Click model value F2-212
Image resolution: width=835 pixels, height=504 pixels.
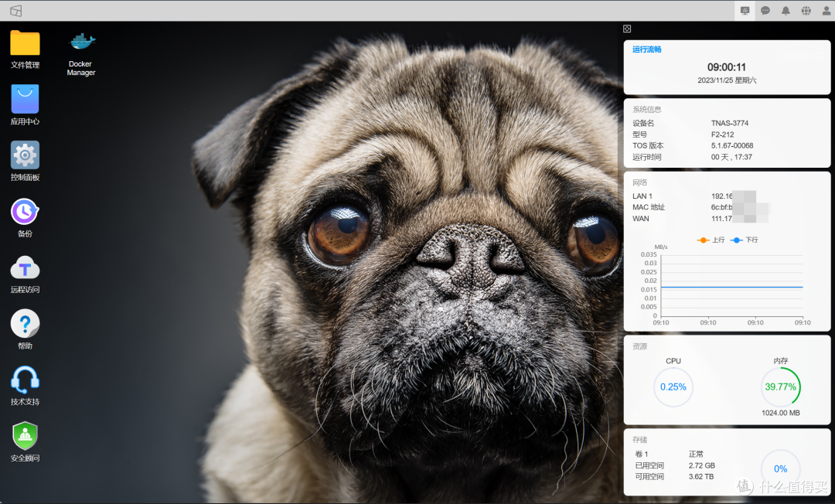[x=722, y=135]
